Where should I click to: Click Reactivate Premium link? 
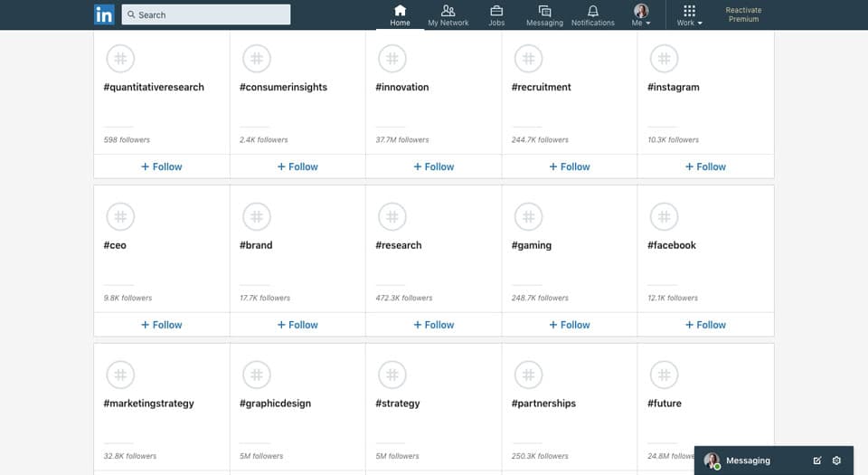[x=743, y=14]
